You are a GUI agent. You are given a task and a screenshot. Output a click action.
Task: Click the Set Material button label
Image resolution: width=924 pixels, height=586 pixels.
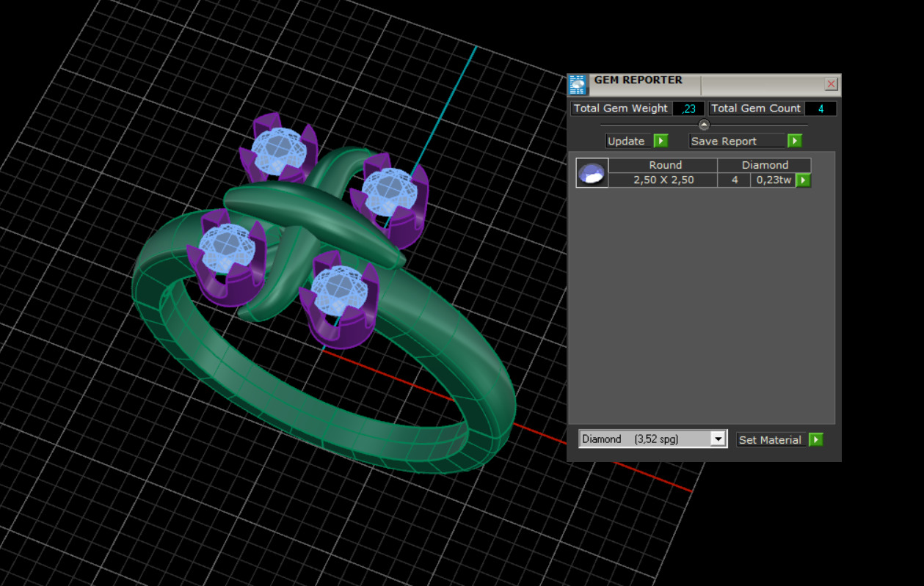coord(772,439)
